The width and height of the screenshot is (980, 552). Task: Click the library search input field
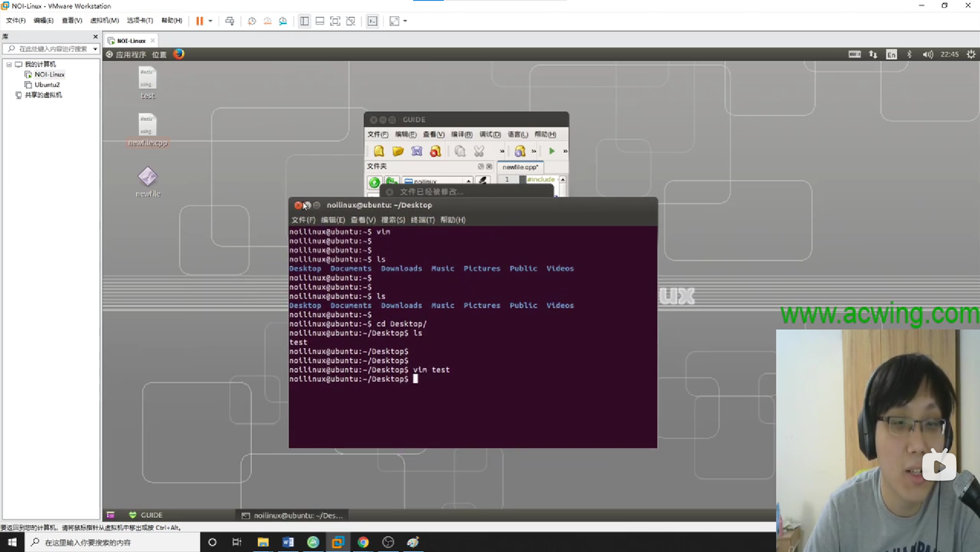point(52,49)
